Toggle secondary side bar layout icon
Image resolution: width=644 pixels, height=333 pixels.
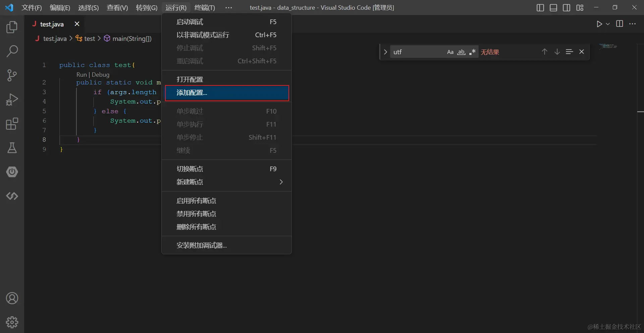(x=567, y=8)
